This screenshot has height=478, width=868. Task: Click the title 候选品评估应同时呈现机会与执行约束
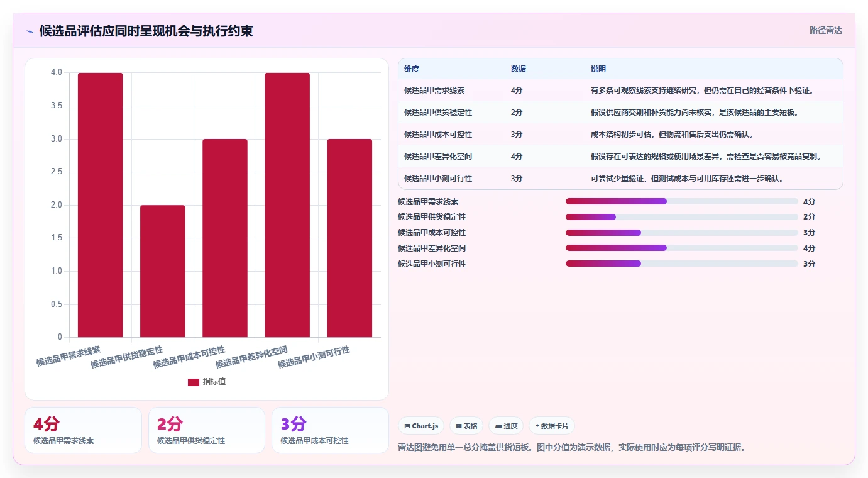tap(146, 31)
